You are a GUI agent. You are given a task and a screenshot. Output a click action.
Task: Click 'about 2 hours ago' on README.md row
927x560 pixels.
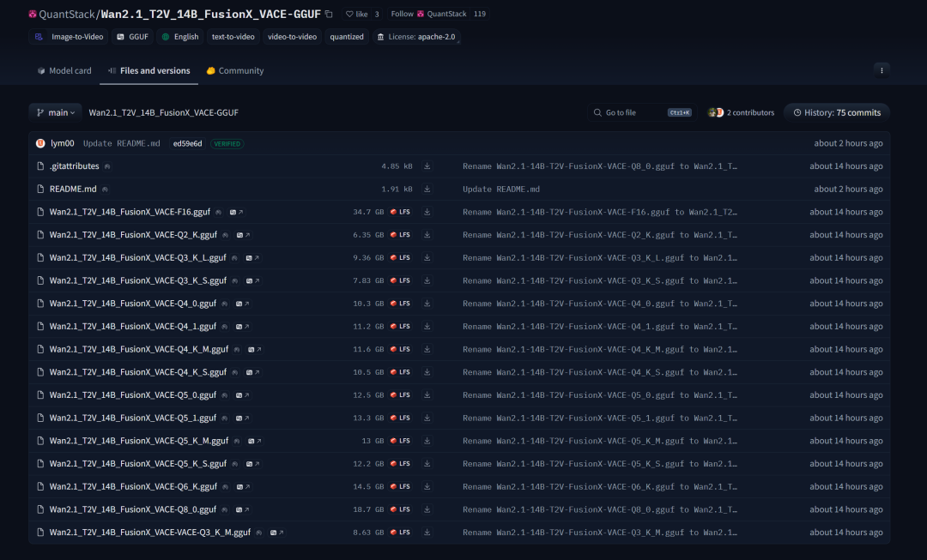[x=848, y=189]
